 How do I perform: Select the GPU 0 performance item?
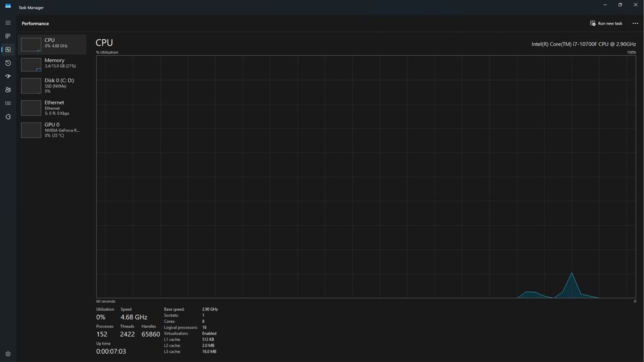(52, 130)
